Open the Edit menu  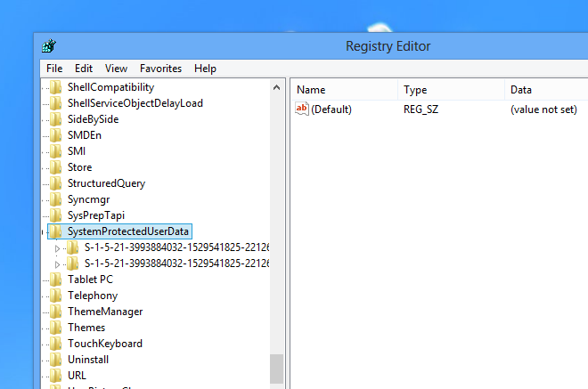click(x=84, y=69)
